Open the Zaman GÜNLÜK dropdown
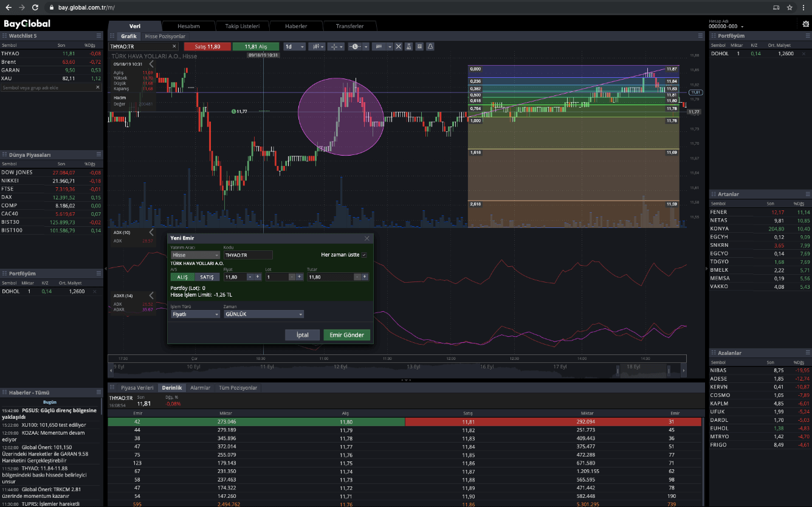Viewport: 812px width, 507px height. 264,314
